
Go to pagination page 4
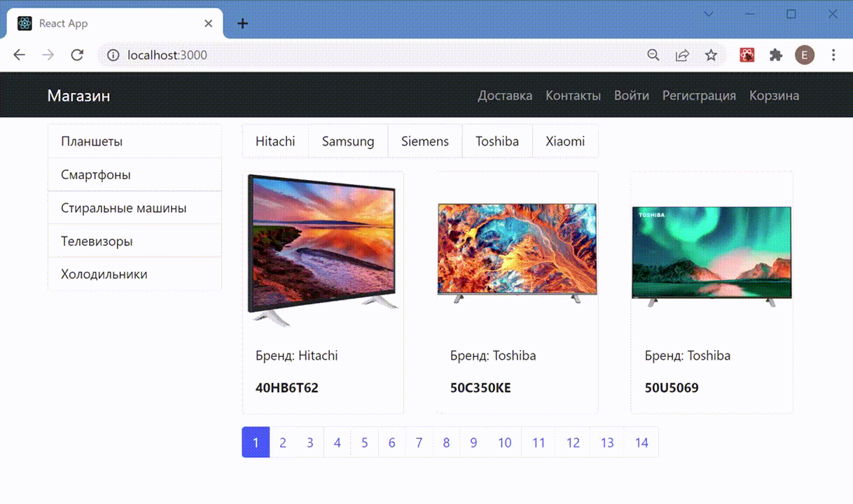coord(338,442)
